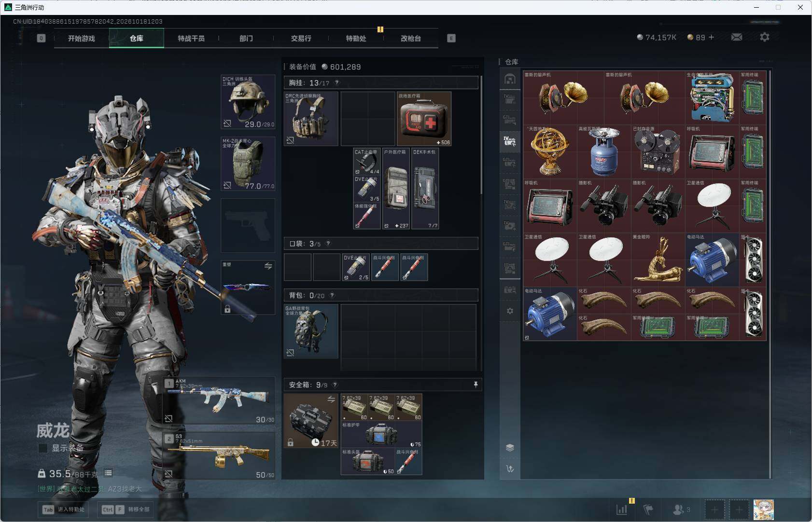812x522 pixels.
Task: Open help tooltip next to 背包 0/20
Action: 332,295
